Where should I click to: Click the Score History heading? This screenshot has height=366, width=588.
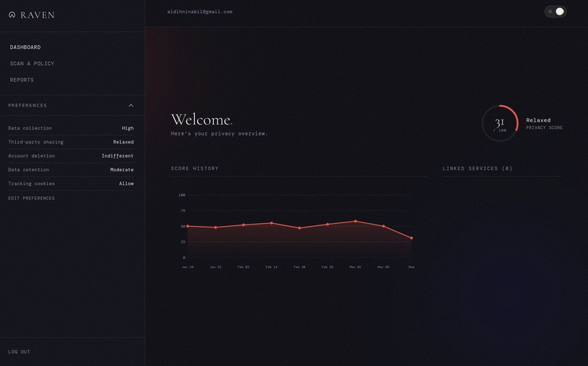pyautogui.click(x=195, y=168)
